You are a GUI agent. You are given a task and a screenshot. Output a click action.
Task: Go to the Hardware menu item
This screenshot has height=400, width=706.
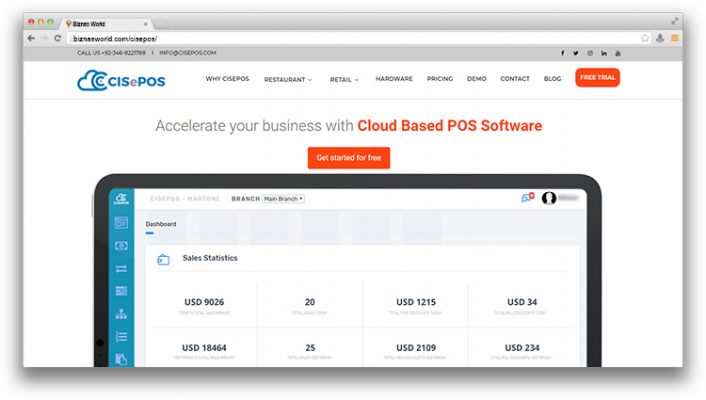[394, 78]
